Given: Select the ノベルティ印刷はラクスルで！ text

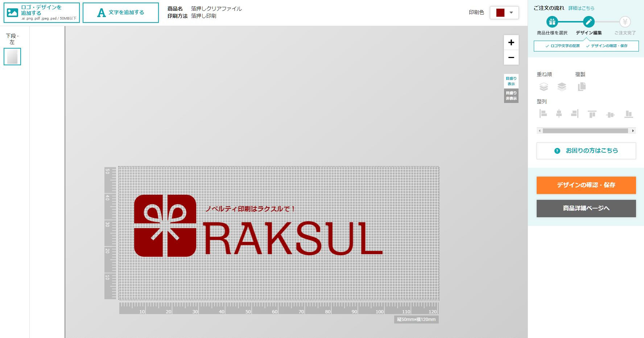Looking at the screenshot, I should (x=251, y=209).
